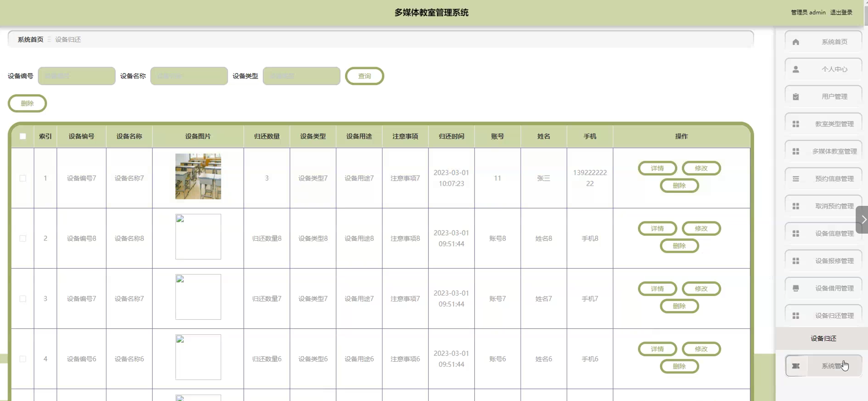Click 修改 for row index 3
The image size is (868, 401).
(701, 289)
